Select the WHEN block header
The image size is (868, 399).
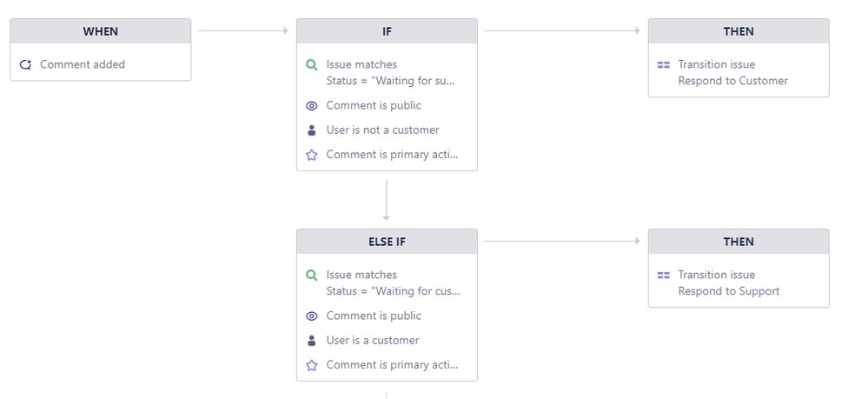coord(100,31)
